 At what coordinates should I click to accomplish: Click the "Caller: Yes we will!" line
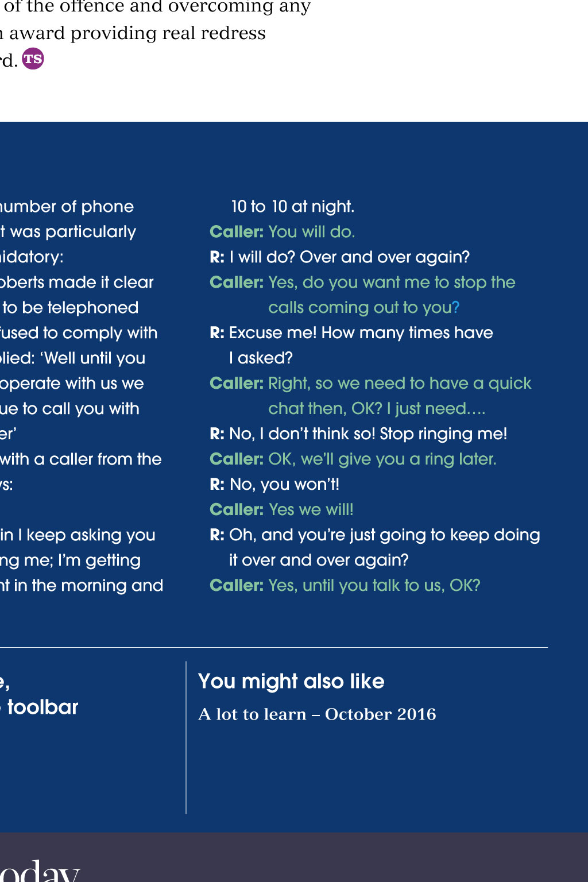point(281,510)
